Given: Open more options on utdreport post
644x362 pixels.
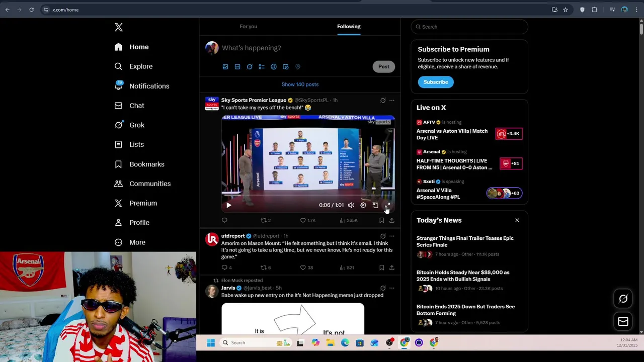Looking at the screenshot, I should point(392,236).
